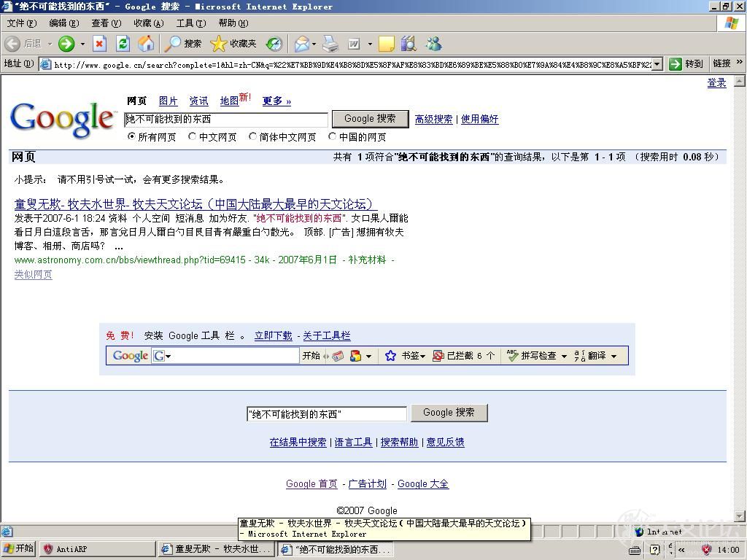This screenshot has height=560, width=747.
Task: Expand the Links (链接) toolbar chevron
Action: 740,62
